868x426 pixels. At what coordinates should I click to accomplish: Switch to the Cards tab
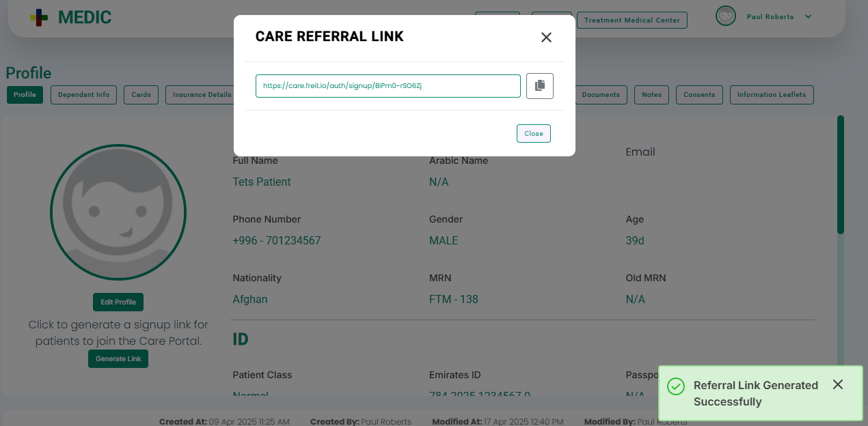click(141, 95)
